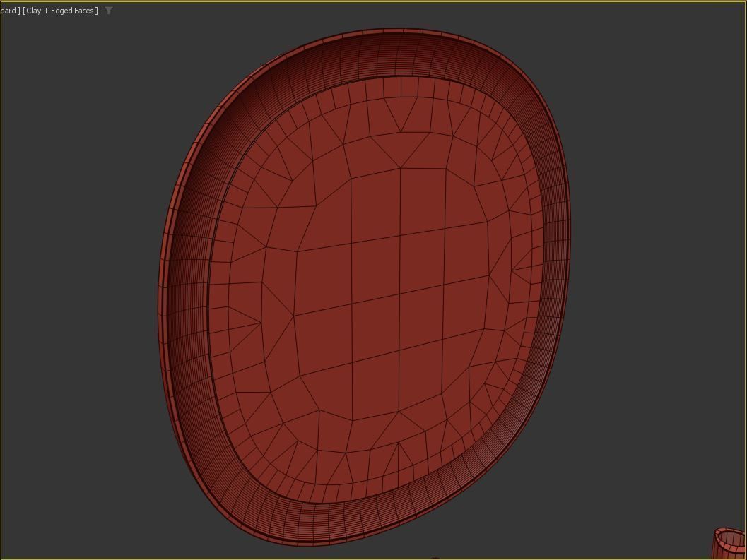Open the 'dard ]' viewport label menu

[11, 11]
